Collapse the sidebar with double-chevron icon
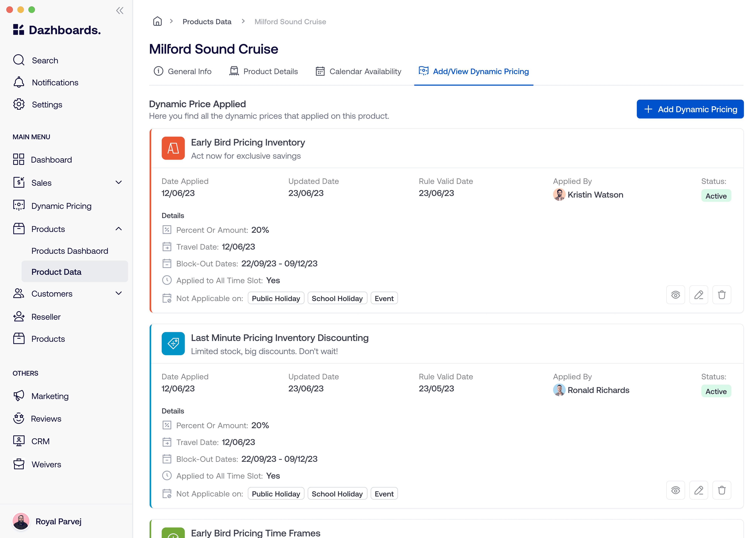This screenshot has width=756, height=538. coord(120,11)
